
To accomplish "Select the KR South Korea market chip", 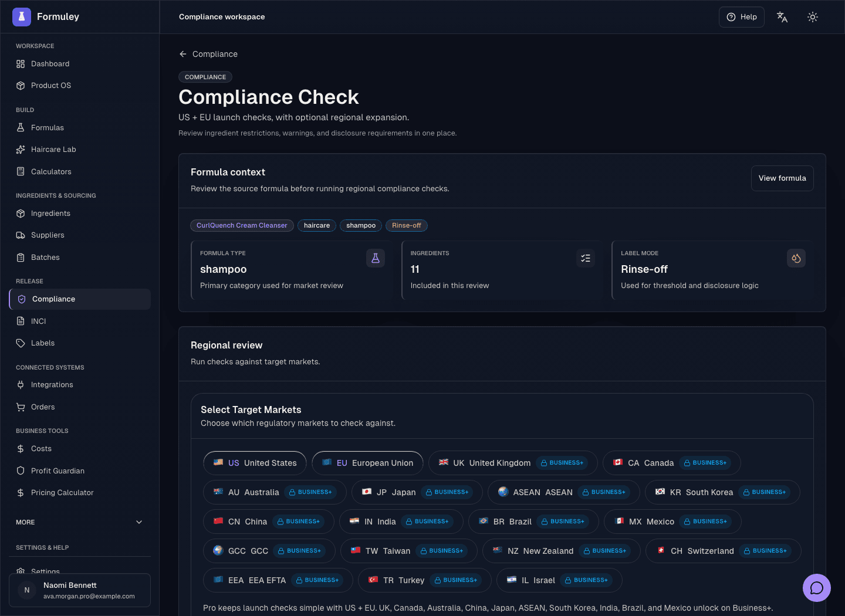I will [722, 492].
